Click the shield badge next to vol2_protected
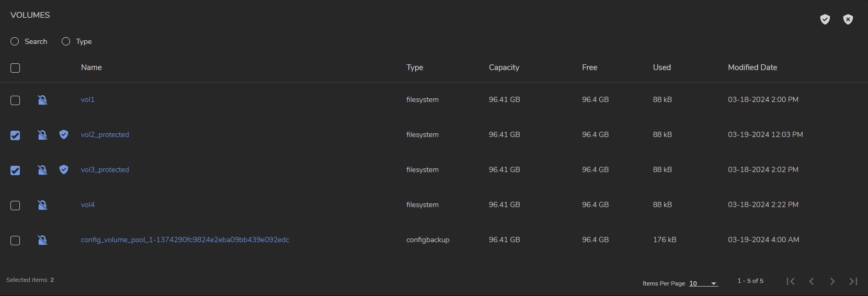The image size is (868, 296). pyautogui.click(x=64, y=134)
